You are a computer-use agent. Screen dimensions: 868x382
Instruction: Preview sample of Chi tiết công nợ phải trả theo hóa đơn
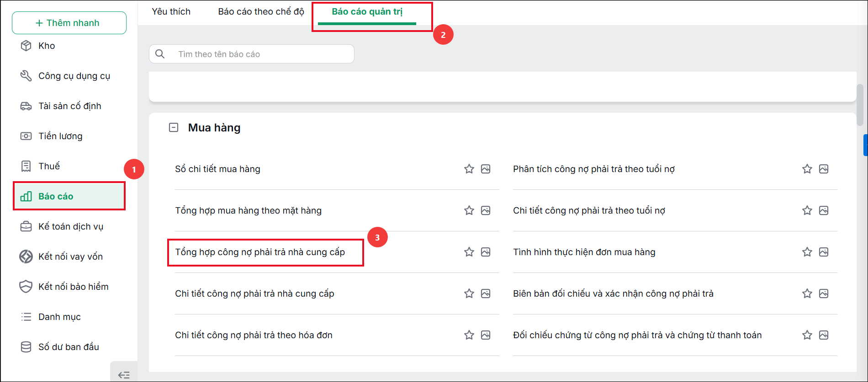pyautogui.click(x=486, y=335)
